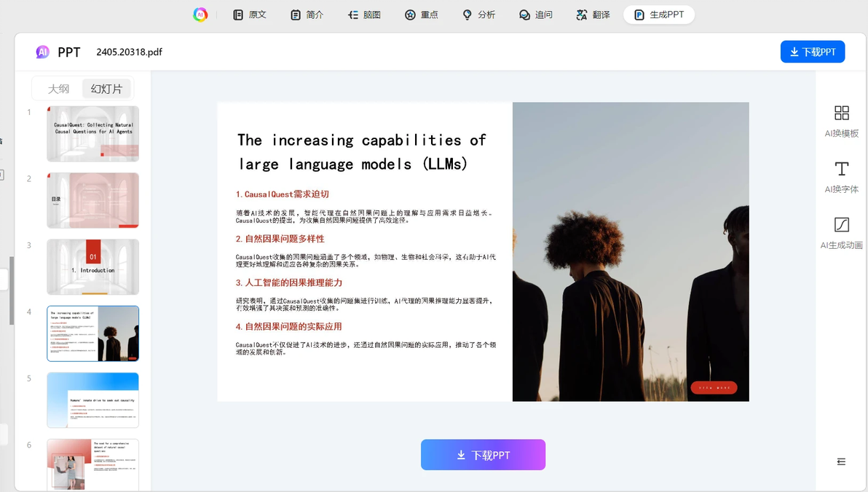
Task: Open the 追问 follow-up question tool
Action: pos(536,15)
